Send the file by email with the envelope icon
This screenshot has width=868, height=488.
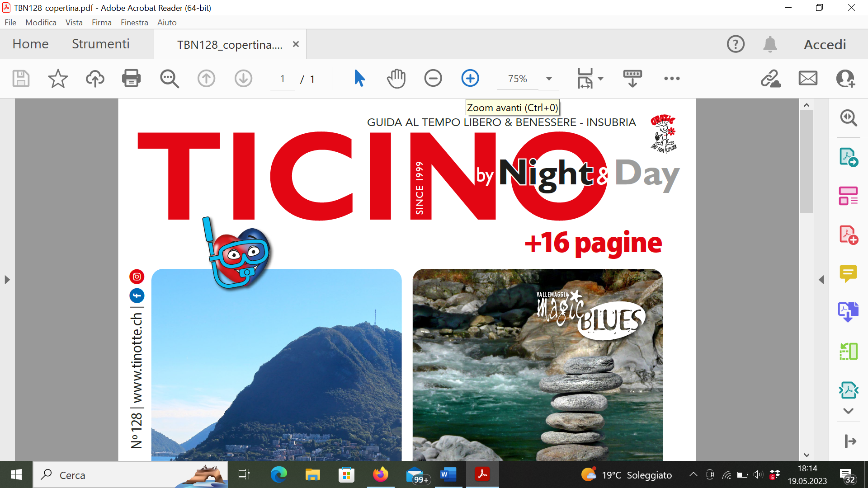tap(808, 79)
